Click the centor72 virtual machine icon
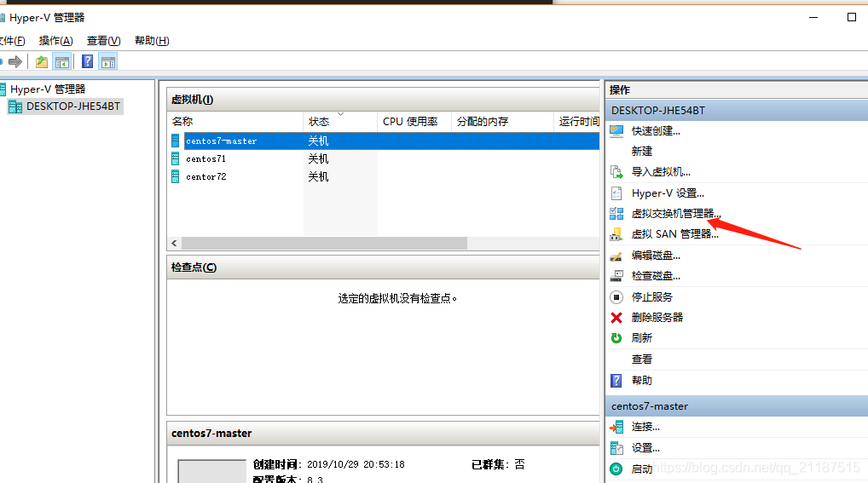 tap(175, 176)
